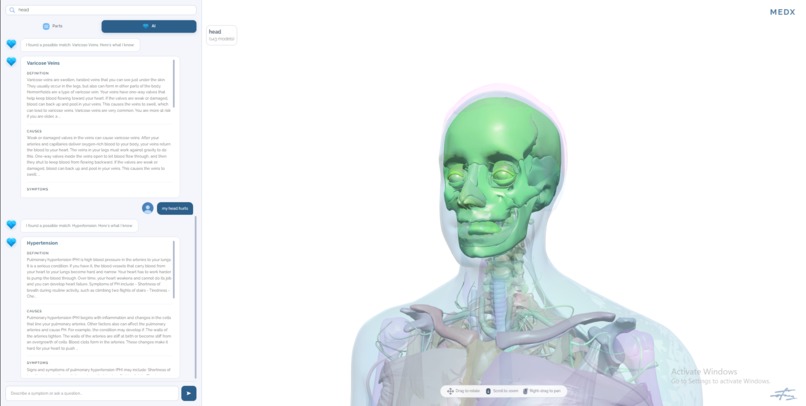Click the CAUSES heading in the Varicose Veins card
Image resolution: width=806 pixels, height=406 pixels.
point(34,132)
